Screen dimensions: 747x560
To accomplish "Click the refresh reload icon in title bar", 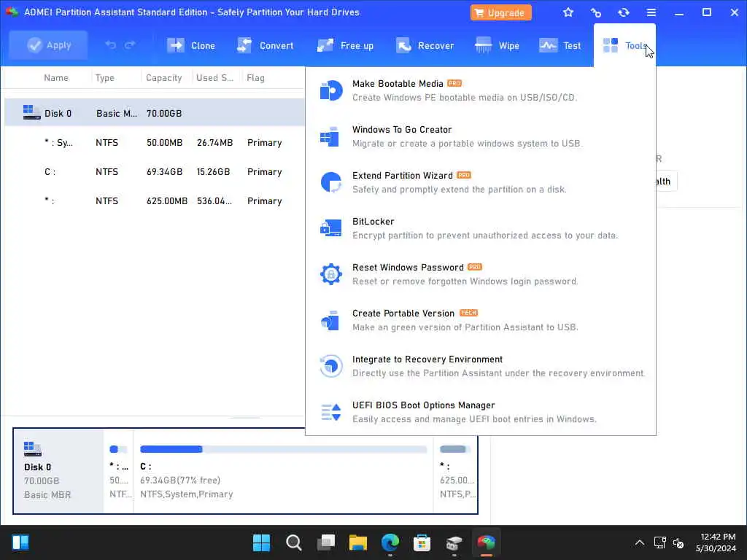I will point(624,12).
